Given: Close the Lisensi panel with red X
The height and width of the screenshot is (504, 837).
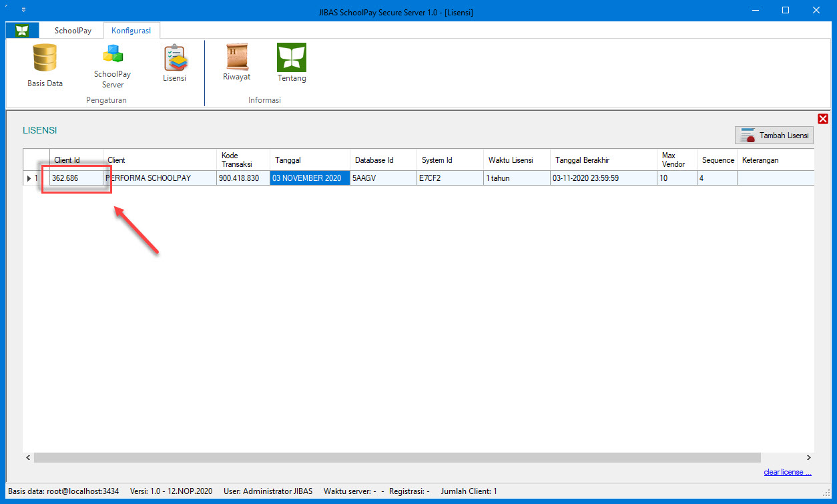Looking at the screenshot, I should (822, 119).
